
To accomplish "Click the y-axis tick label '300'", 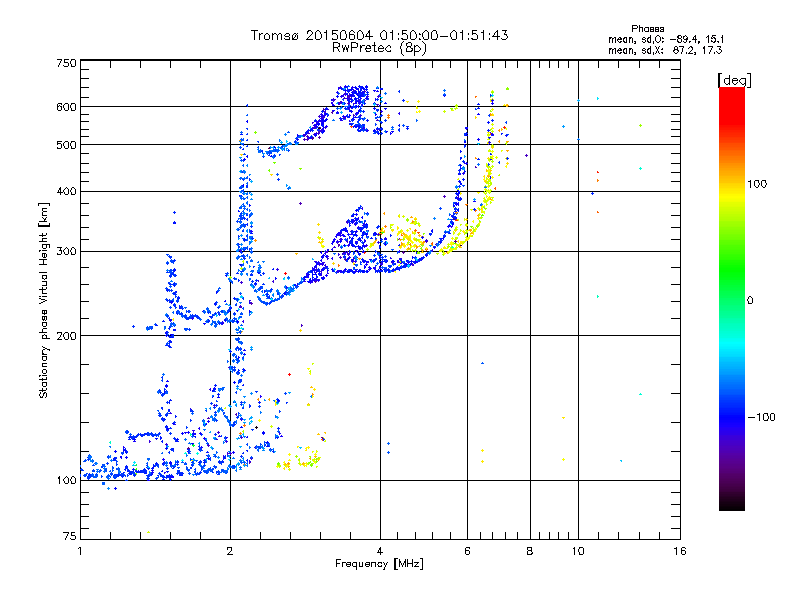I will 66,252.
